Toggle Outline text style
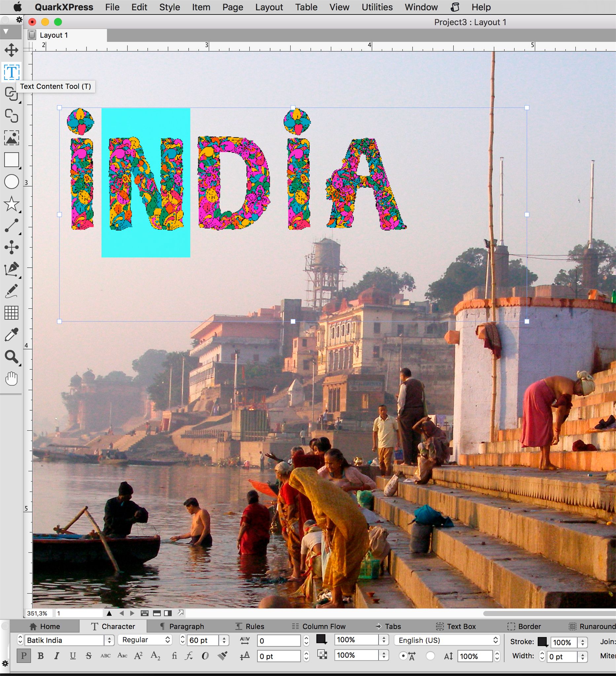 coord(205,656)
